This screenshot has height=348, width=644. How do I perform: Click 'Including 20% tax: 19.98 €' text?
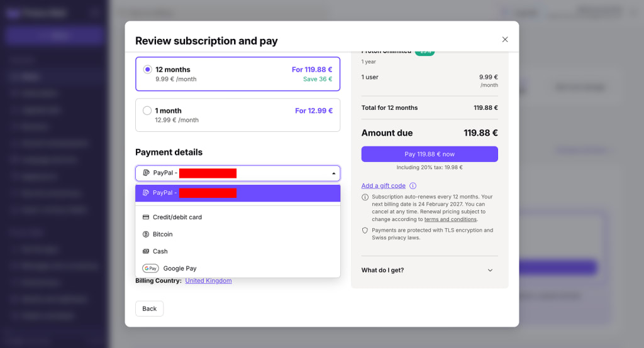(x=430, y=168)
